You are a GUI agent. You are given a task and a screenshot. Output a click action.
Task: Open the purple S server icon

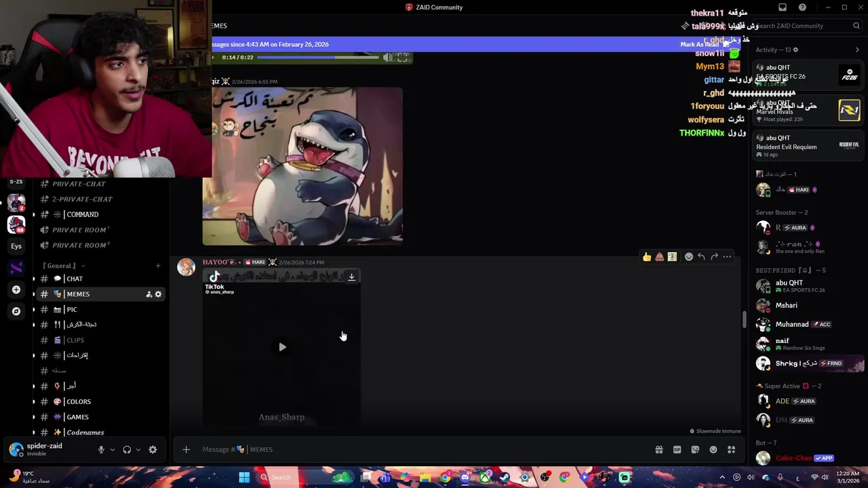click(16, 268)
